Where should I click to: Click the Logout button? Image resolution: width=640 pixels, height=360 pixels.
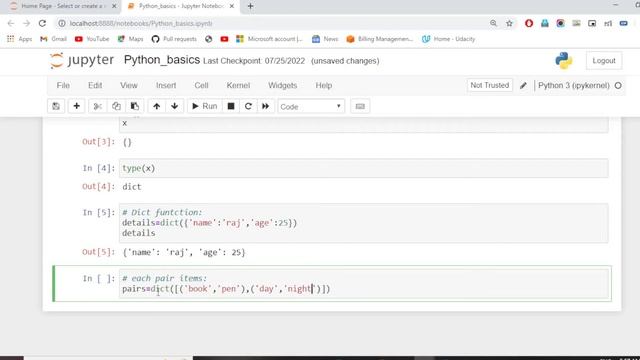tap(604, 61)
